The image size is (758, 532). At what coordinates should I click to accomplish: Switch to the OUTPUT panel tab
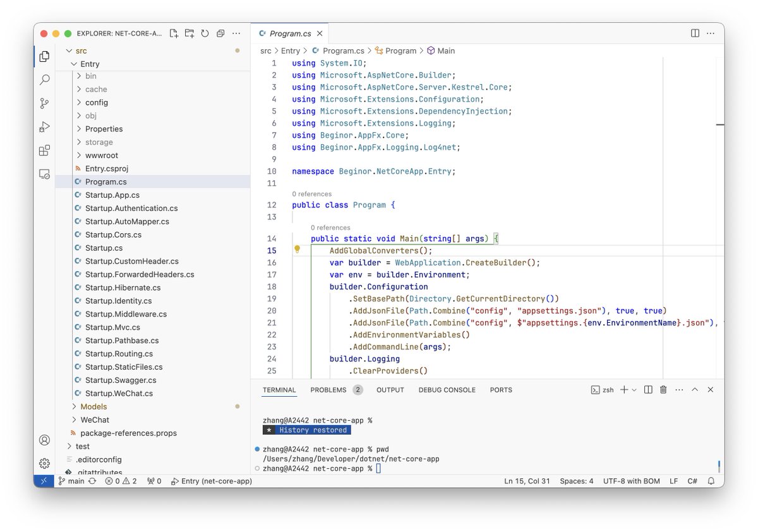tap(390, 390)
